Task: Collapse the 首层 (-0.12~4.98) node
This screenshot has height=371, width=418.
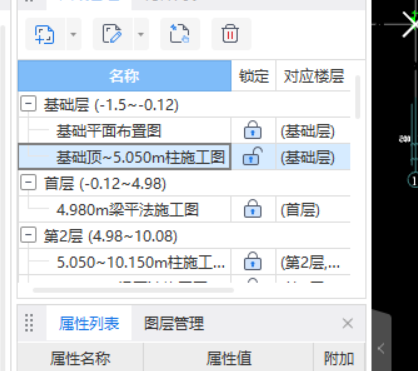Action: coord(28,183)
